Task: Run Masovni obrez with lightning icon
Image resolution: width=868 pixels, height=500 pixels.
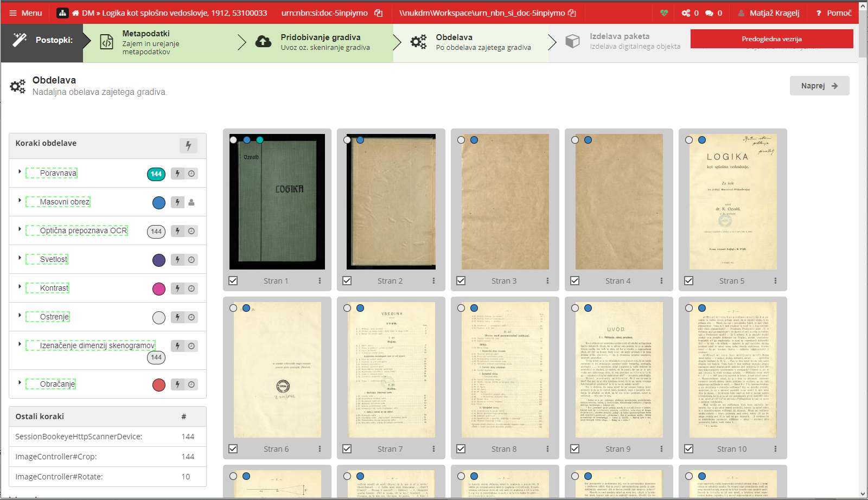Action: click(x=177, y=202)
